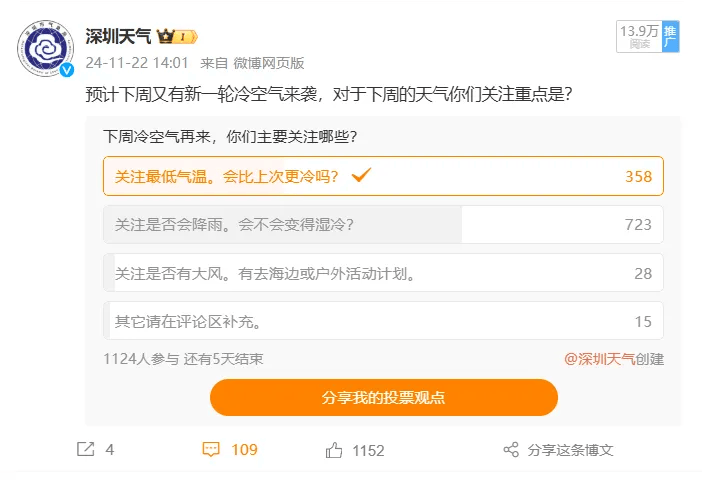
Task: Open the 深圳天气 account name link
Action: pos(118,37)
